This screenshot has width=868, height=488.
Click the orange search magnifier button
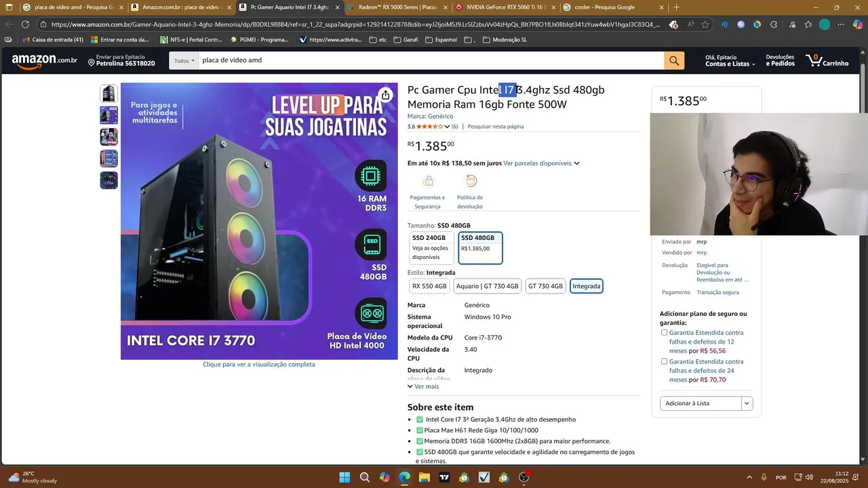[673, 60]
